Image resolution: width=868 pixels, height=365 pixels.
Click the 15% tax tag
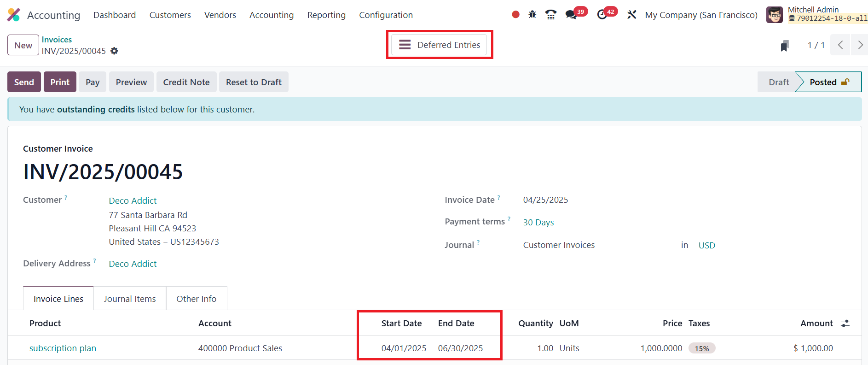[702, 348]
